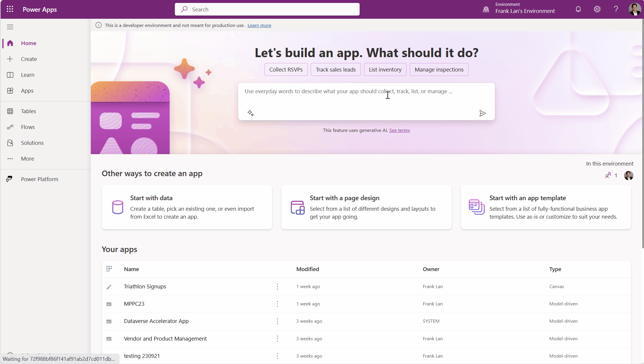The height and width of the screenshot is (364, 644).
Task: Collapse navigation using hamburger icon
Action: click(10, 27)
